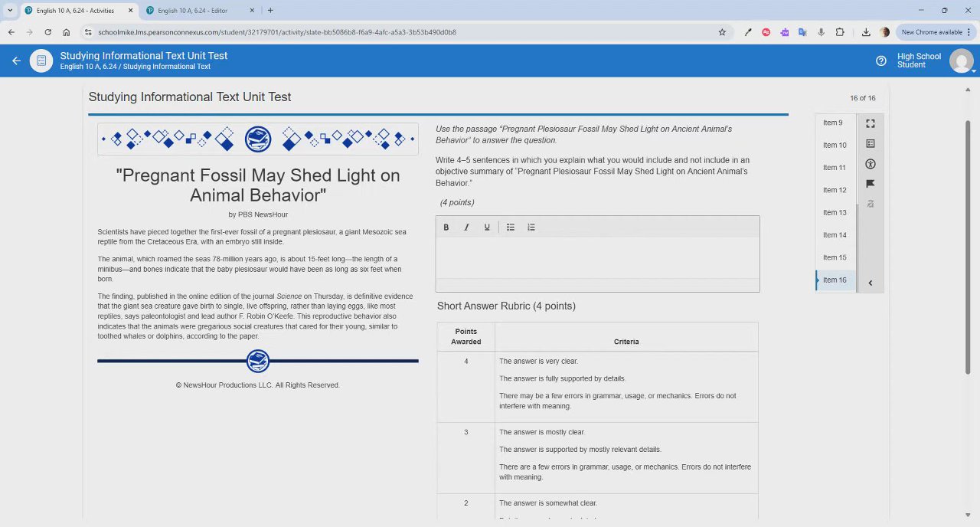
Task: Click the Studying Informational Text Unit Test heading
Action: click(x=189, y=97)
